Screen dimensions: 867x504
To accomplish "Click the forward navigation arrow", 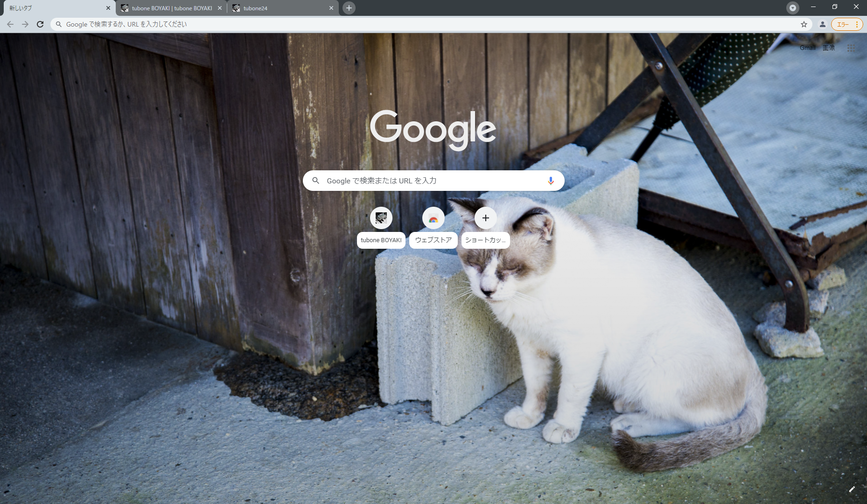I will pyautogui.click(x=25, y=24).
